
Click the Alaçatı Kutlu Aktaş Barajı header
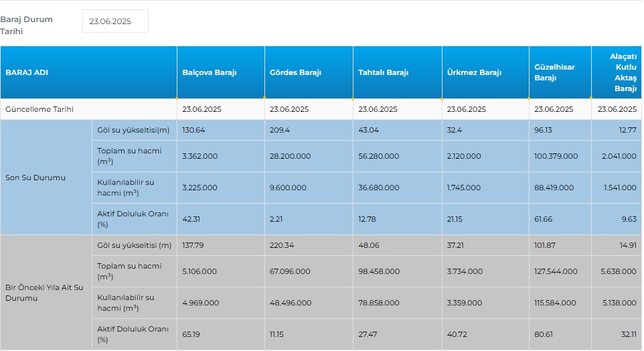[617, 72]
